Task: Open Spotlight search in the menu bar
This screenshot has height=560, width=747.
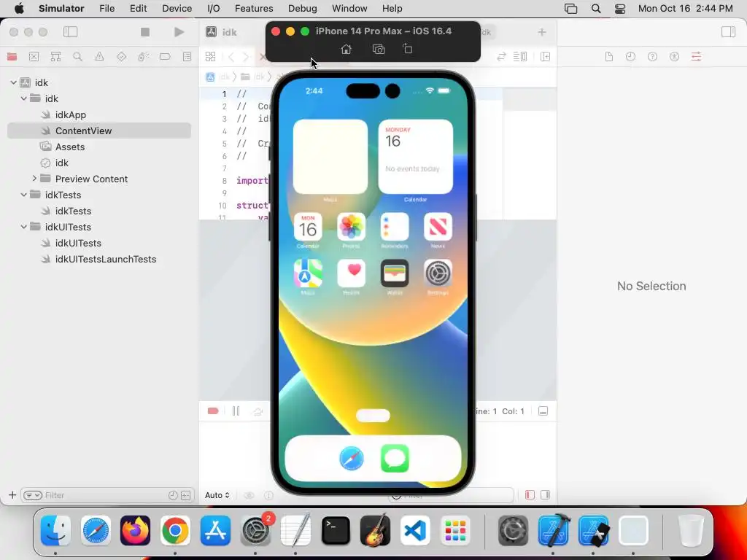Action: tap(596, 9)
